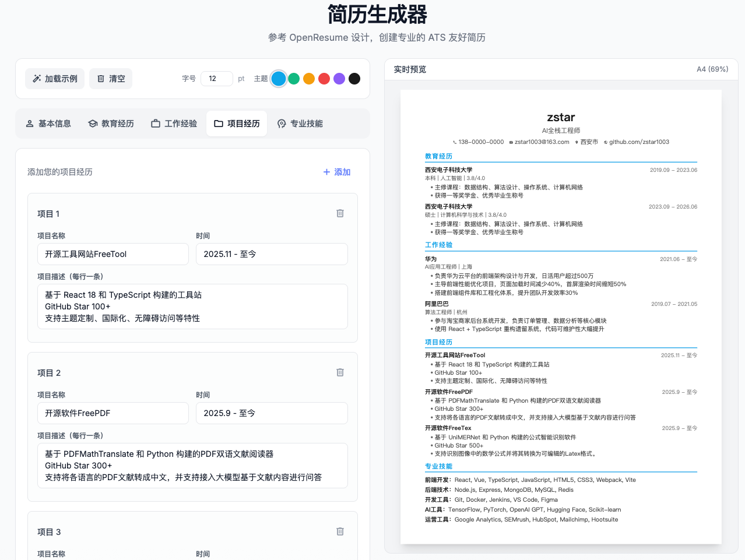Viewport: 745px width, 560px height.
Task: Click 开源软件FreeTex project in preview
Action: (x=448, y=428)
